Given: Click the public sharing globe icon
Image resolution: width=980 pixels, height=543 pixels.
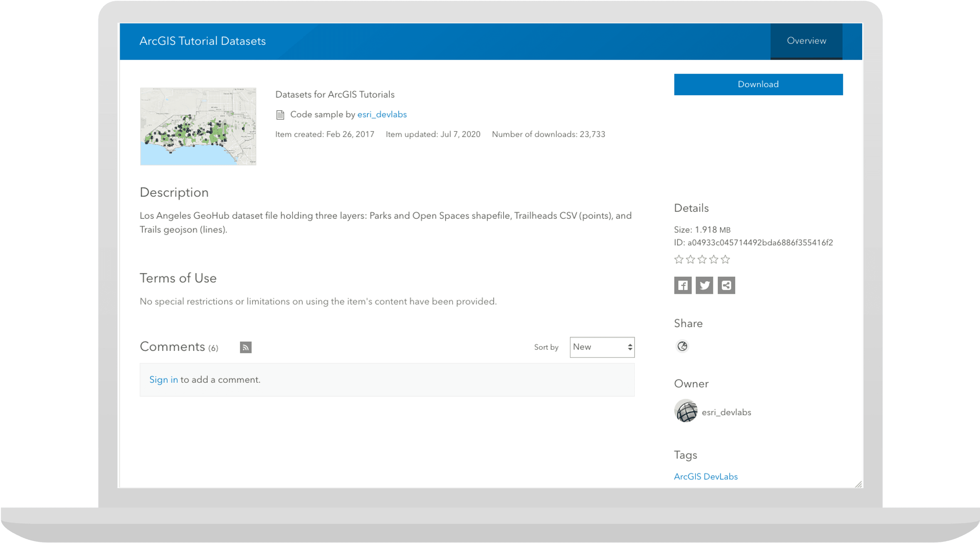Looking at the screenshot, I should [682, 346].
